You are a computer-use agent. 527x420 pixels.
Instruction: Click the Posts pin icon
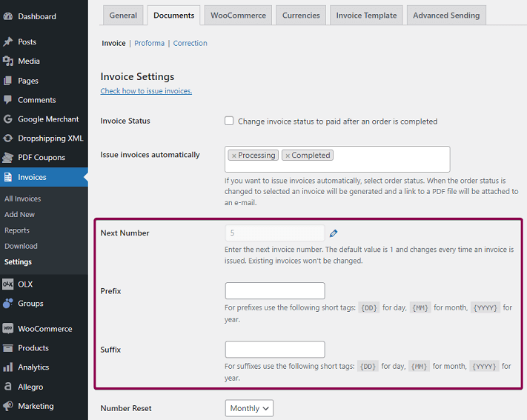[8, 42]
